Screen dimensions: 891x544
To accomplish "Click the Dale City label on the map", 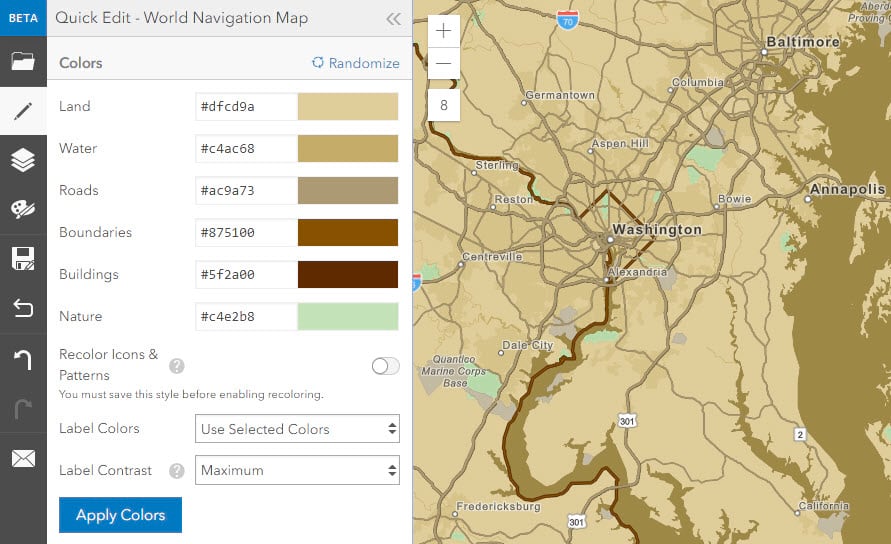I will coord(527,345).
